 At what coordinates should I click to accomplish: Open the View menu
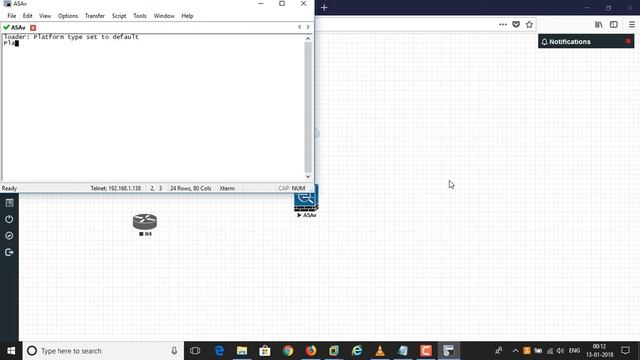tap(45, 16)
